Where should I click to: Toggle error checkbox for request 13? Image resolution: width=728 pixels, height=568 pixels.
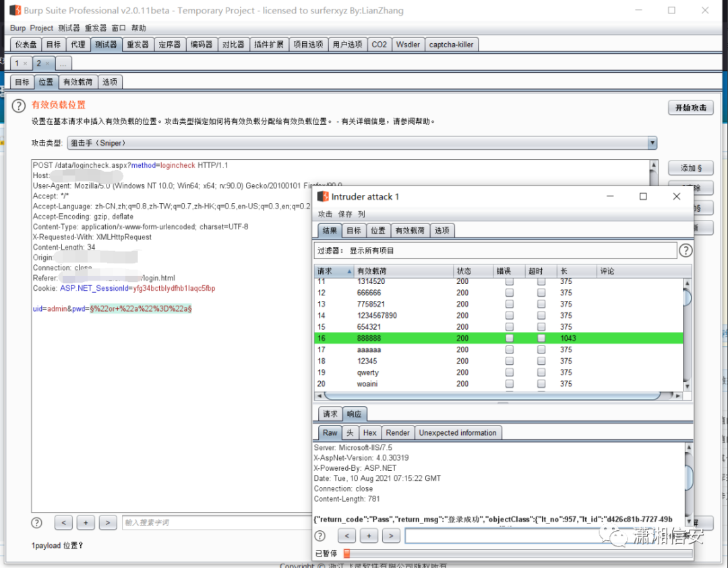[x=510, y=304]
